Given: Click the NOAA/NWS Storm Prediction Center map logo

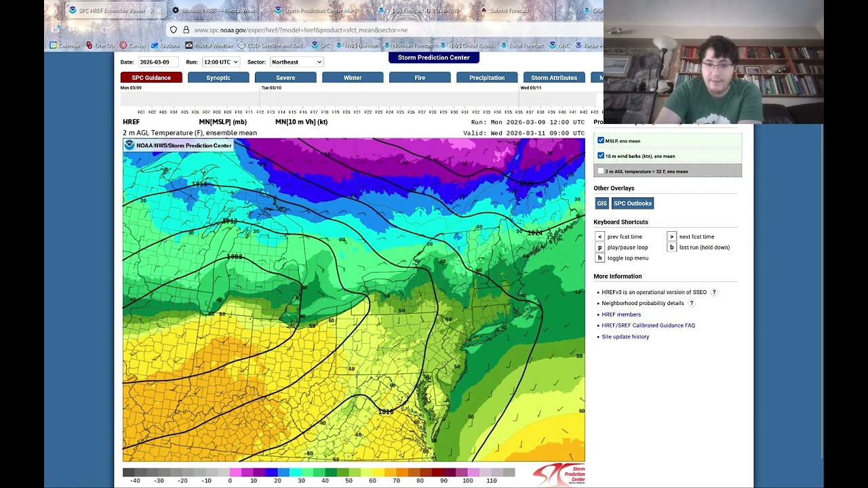Looking at the screenshot, I should click(179, 145).
